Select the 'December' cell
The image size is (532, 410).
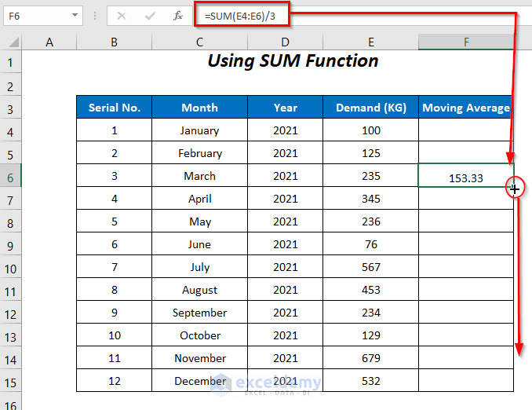pyautogui.click(x=199, y=380)
